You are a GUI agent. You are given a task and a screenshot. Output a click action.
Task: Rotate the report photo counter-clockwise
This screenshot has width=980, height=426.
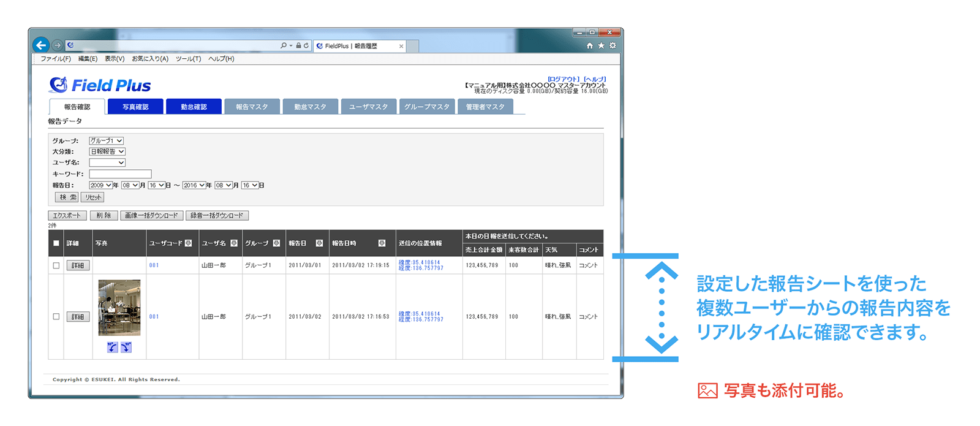point(112,348)
